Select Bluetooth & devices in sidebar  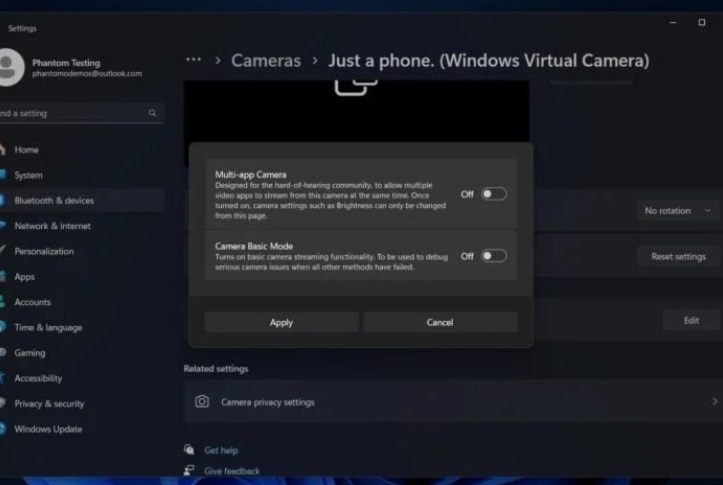82,201
